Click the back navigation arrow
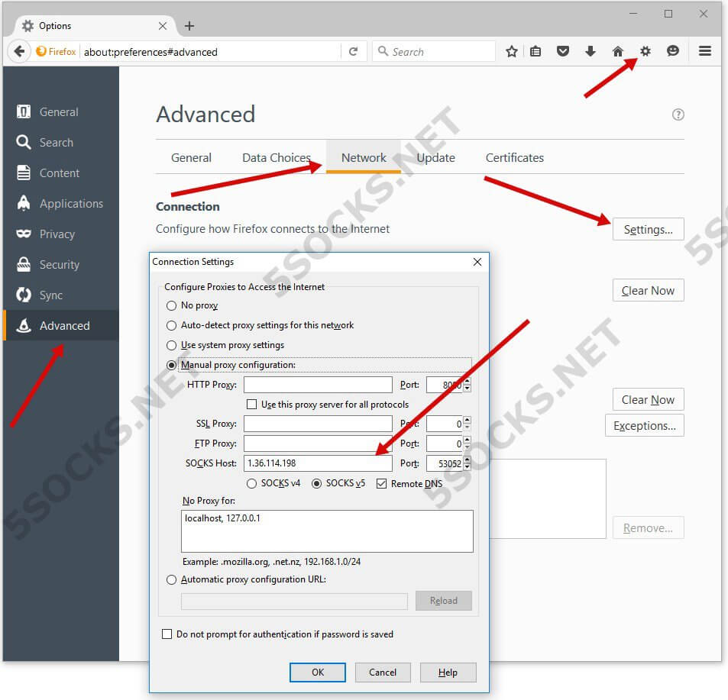This screenshot has width=728, height=700. [x=19, y=51]
